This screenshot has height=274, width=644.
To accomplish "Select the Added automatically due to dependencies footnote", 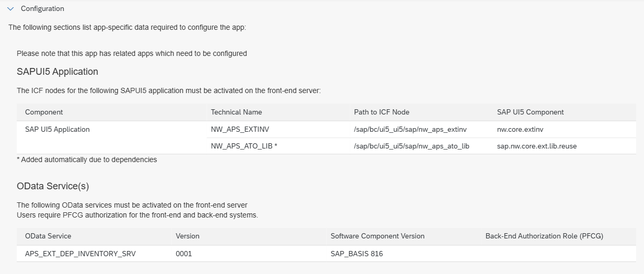I will [87, 159].
